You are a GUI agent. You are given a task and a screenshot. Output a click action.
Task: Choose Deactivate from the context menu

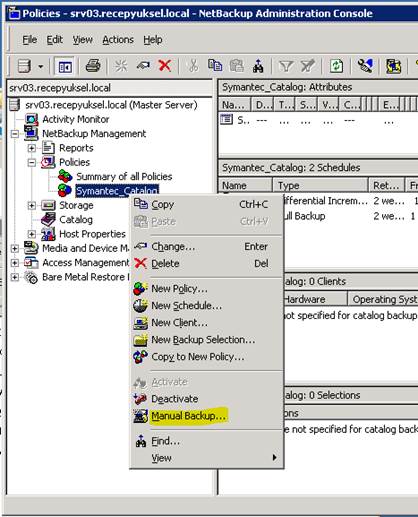[x=207, y=399]
